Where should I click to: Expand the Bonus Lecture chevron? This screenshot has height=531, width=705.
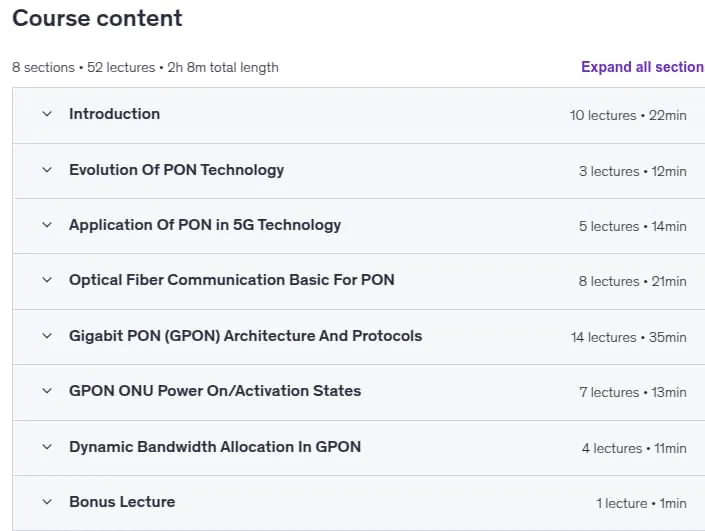tap(47, 502)
